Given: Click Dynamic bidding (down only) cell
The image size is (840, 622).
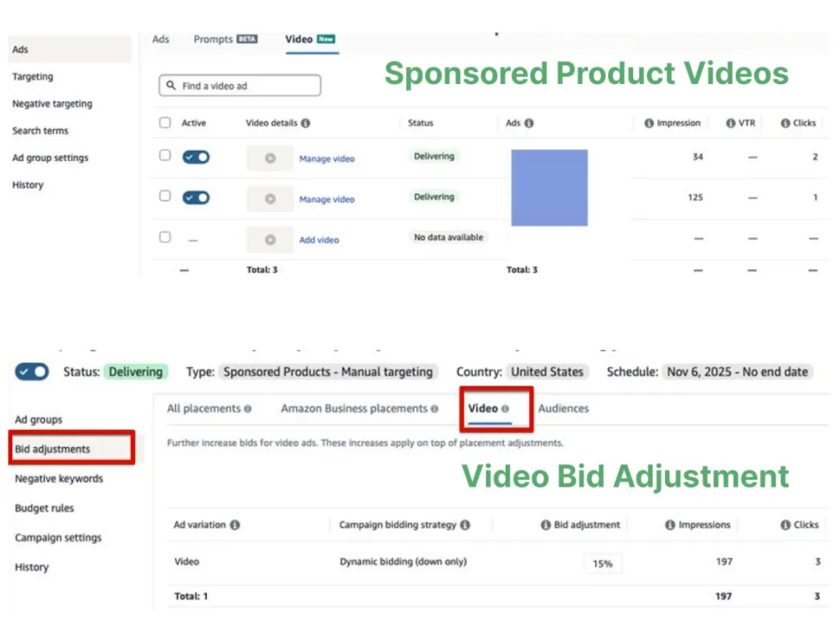Looking at the screenshot, I should pyautogui.click(x=404, y=561).
